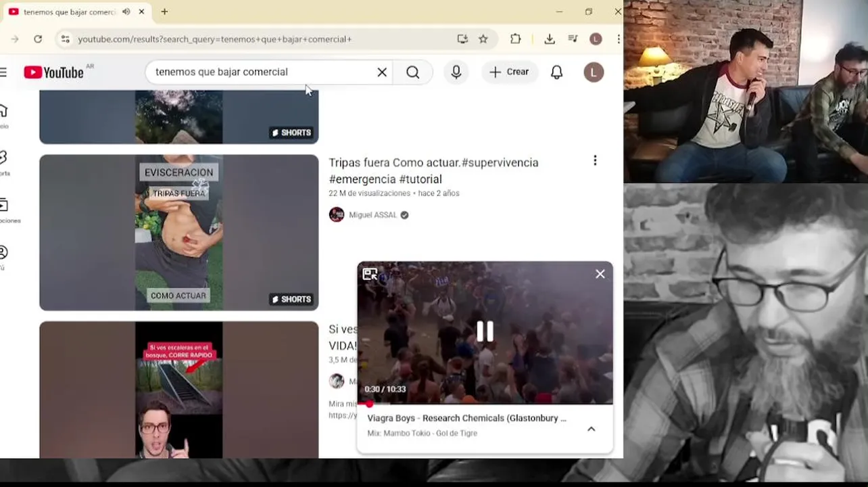Bookmark this page with the star
The height and width of the screenshot is (487, 868).
tap(483, 39)
